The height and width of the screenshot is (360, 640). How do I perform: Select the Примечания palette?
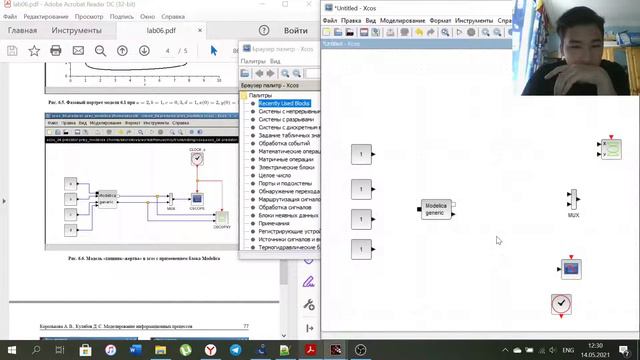click(x=274, y=223)
